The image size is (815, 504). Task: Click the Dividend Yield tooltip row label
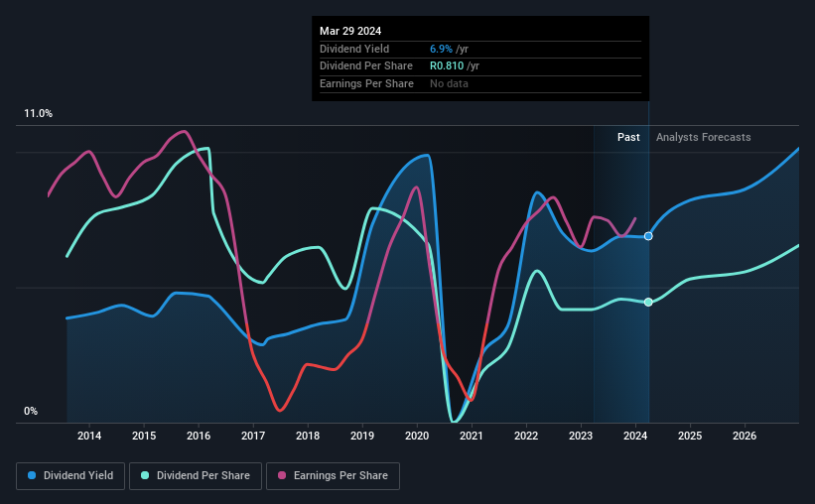coord(354,49)
